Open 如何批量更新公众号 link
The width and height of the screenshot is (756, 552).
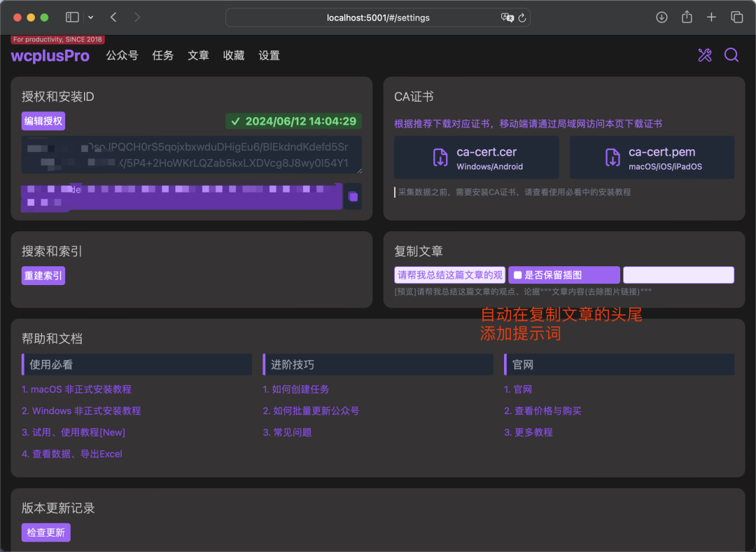(x=311, y=411)
